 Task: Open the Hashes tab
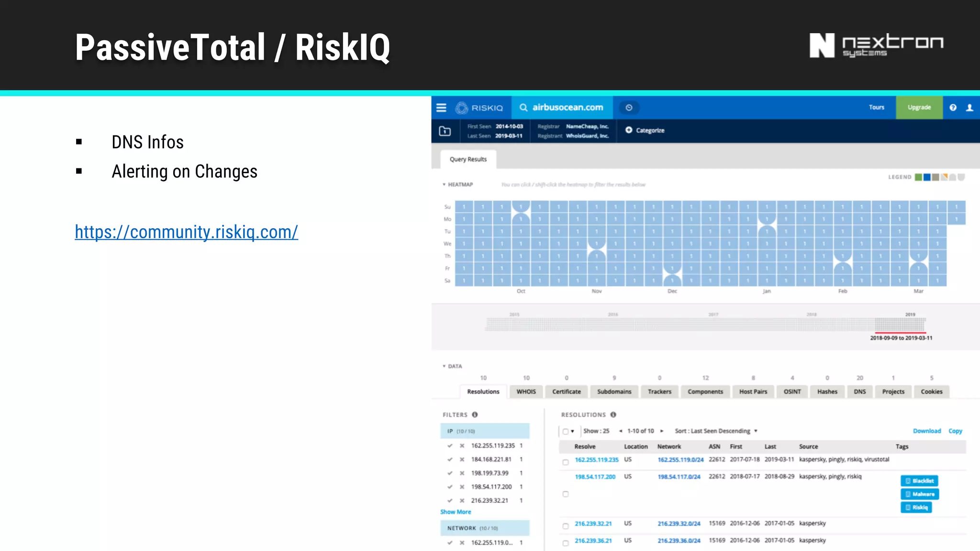827,391
